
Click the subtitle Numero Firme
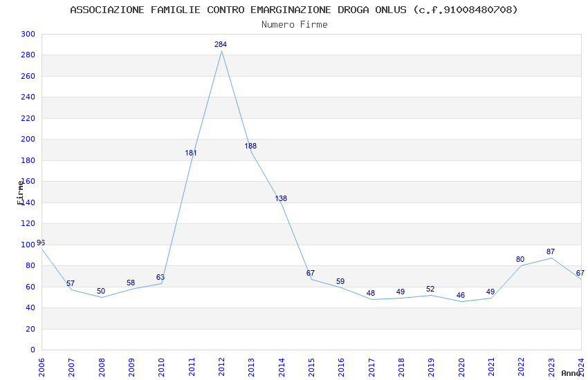point(295,25)
